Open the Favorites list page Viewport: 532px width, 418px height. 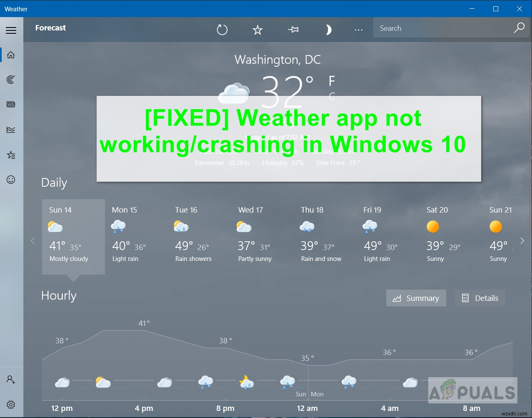click(x=11, y=155)
